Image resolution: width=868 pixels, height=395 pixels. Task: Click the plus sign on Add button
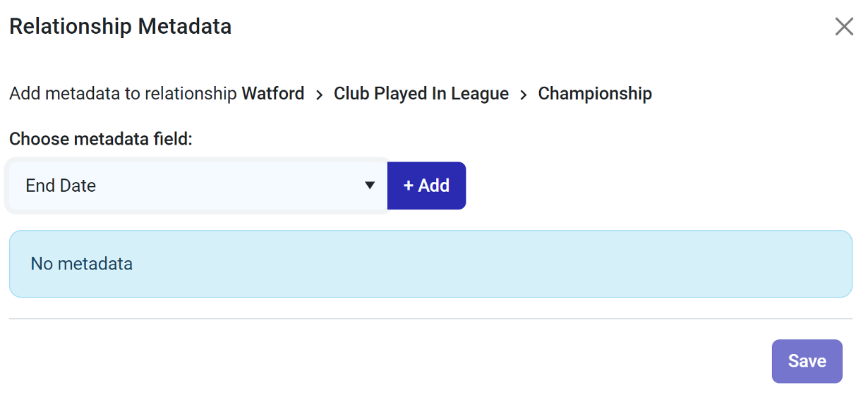(409, 186)
